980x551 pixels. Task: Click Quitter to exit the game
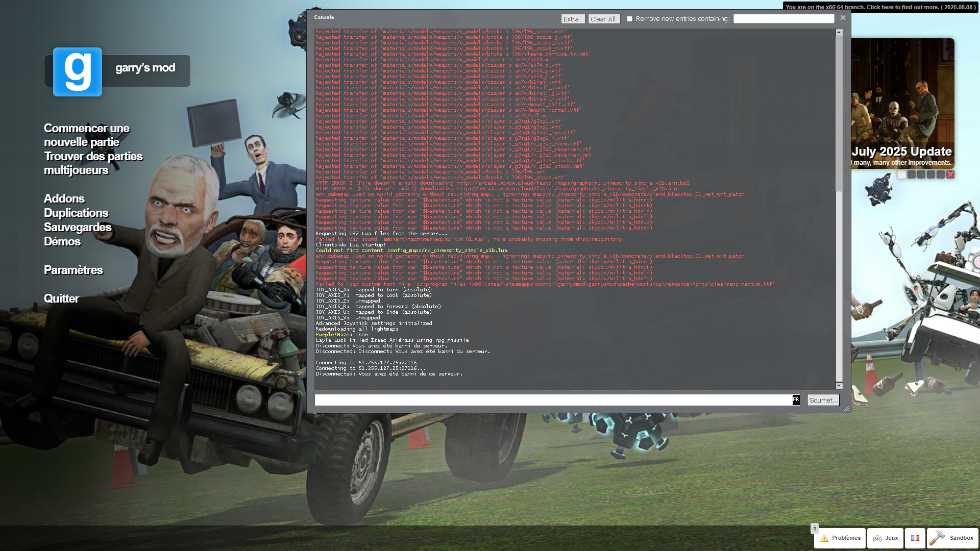(61, 298)
